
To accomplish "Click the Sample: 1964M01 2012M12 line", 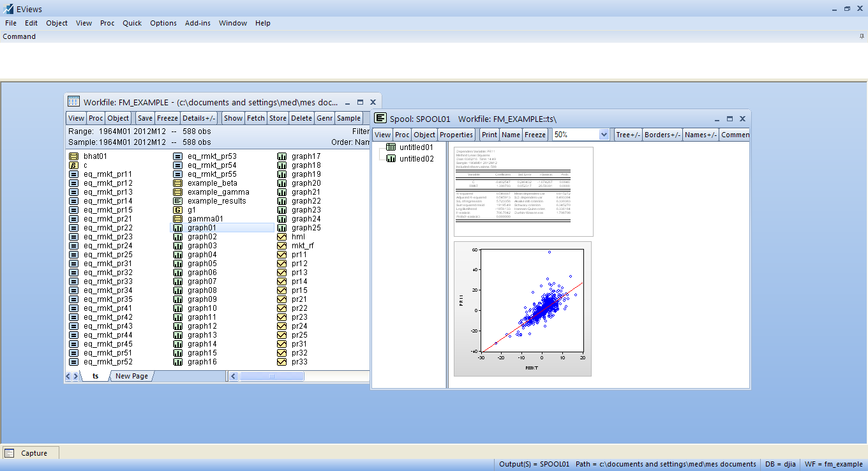I will [140, 142].
